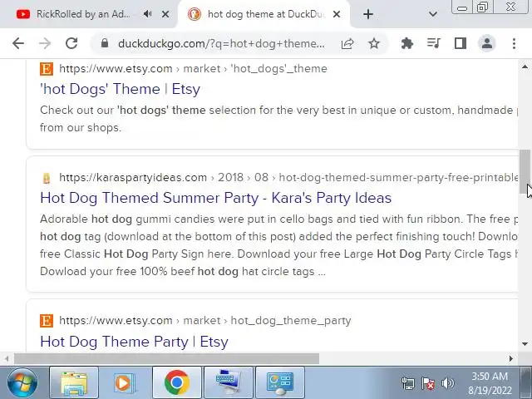Click etsy.com hot_dog_theme_party URL breadcrumb

click(205, 321)
